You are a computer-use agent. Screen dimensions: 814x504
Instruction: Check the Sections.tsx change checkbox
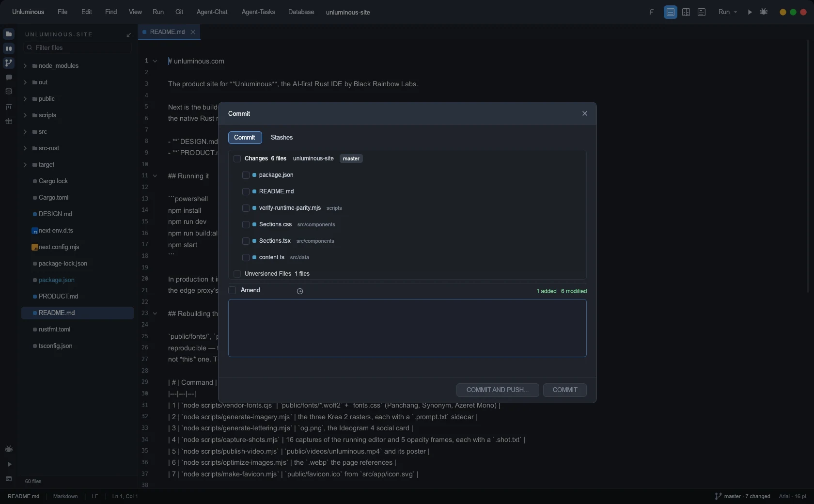[x=246, y=241]
